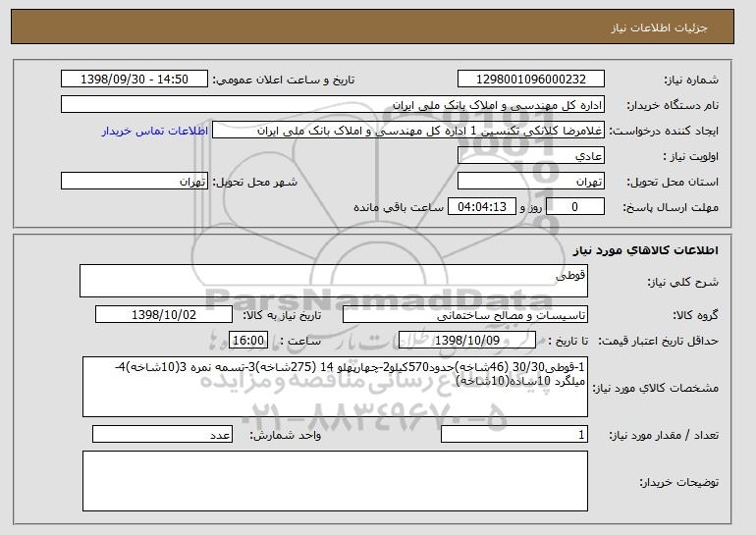Click the label مهلت ارسال پاسخ
This screenshot has width=756, height=535.
click(671, 208)
